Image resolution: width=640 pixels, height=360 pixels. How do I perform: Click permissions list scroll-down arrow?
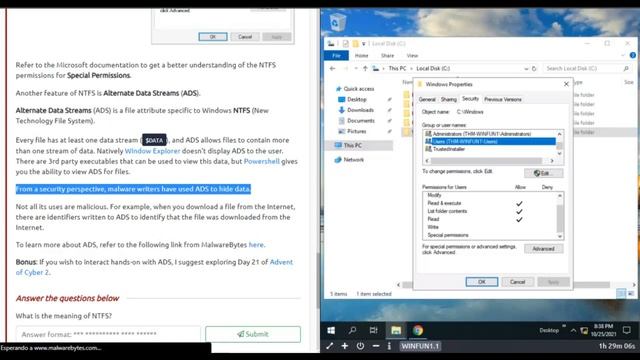point(560,236)
